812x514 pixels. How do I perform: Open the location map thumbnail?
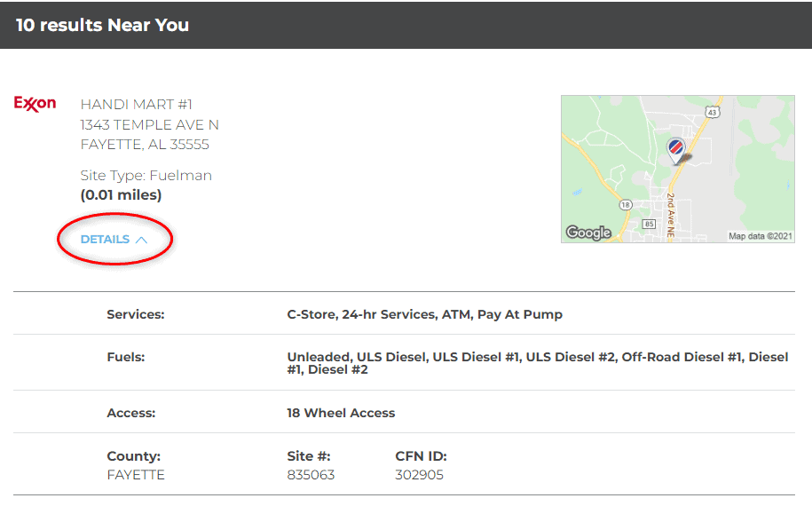click(678, 169)
